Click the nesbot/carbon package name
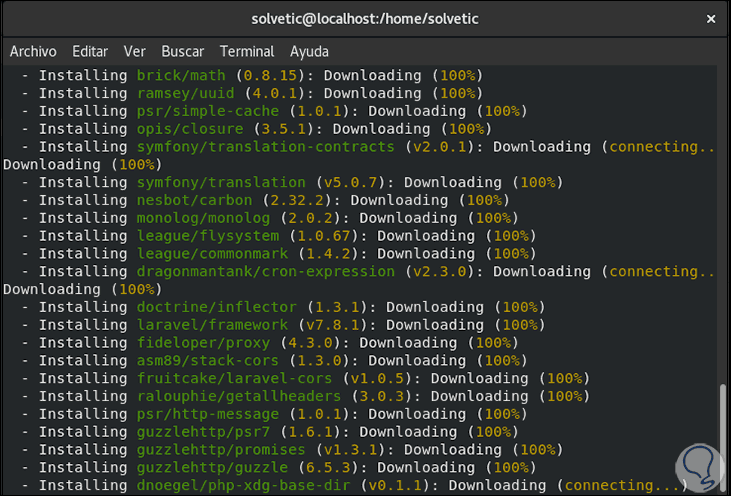 click(194, 200)
